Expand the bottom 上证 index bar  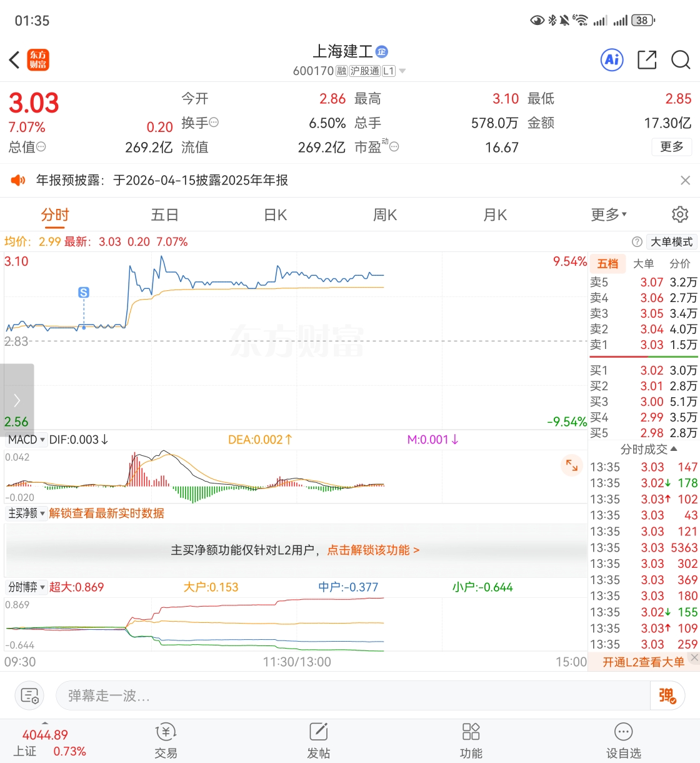click(x=45, y=722)
